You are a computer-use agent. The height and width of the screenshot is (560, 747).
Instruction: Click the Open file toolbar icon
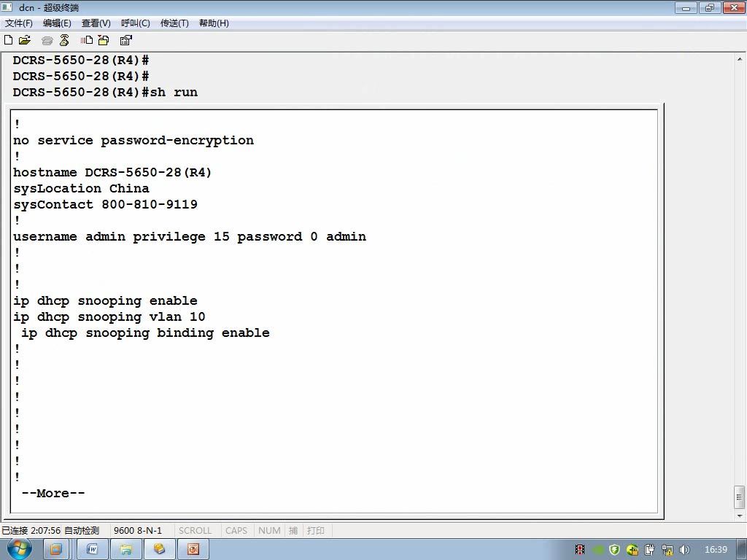24,40
